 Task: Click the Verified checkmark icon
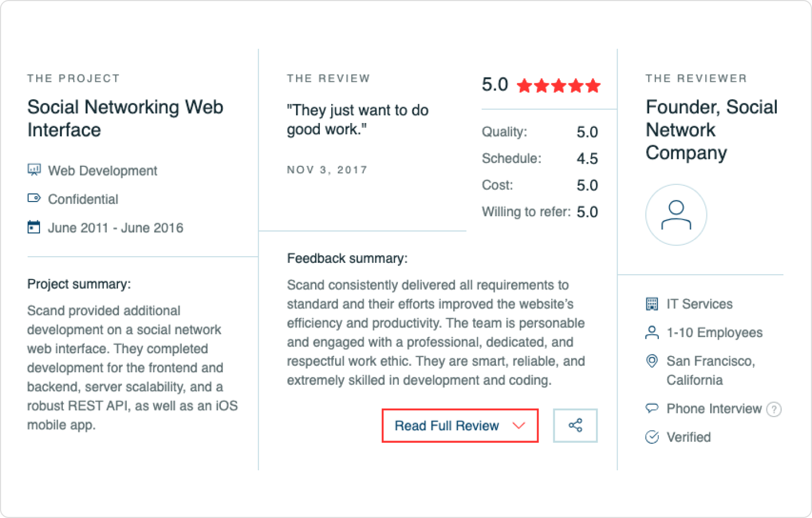click(x=652, y=437)
